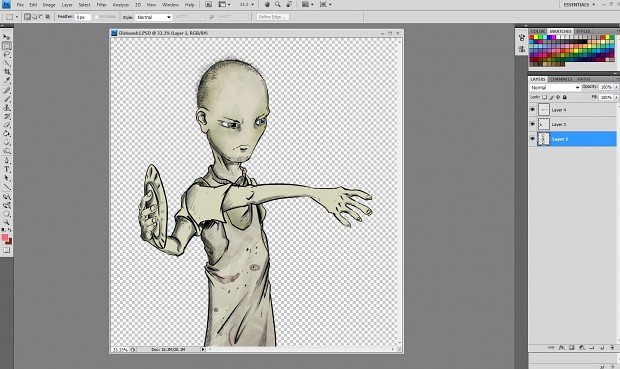Toggle lock transparent pixels
The image size is (620, 369).
tap(544, 97)
